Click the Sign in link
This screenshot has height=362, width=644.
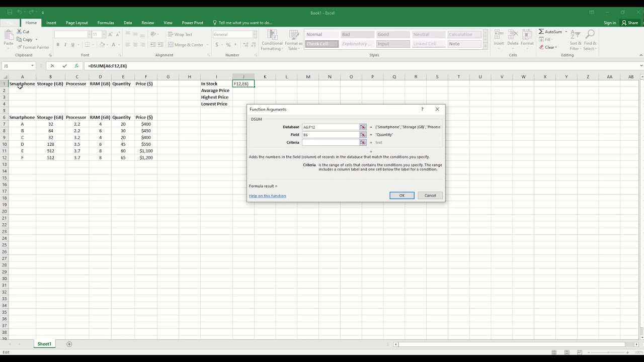pos(610,23)
